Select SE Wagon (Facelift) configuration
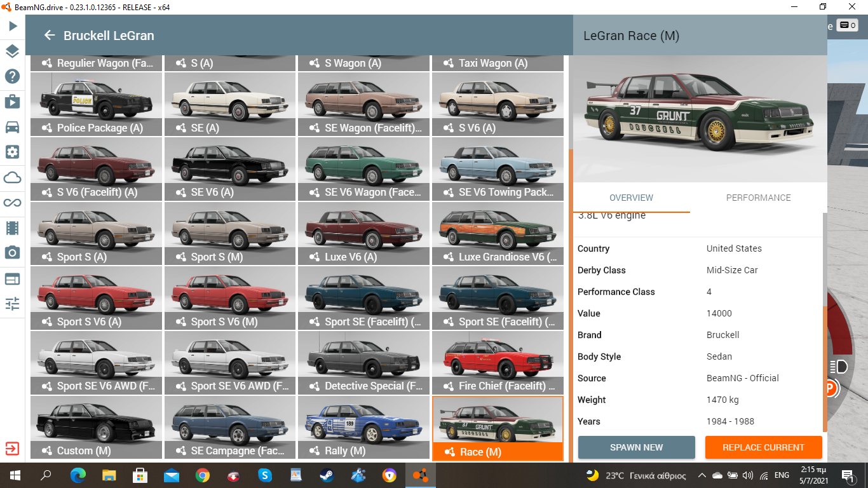 (x=364, y=104)
